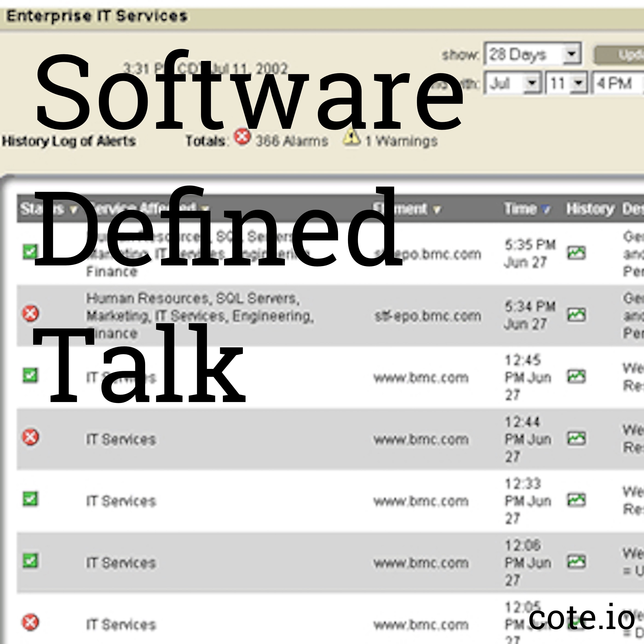This screenshot has width=644, height=644.
Task: Click the red alarm icon beside 366 Alarms
Action: tap(242, 137)
